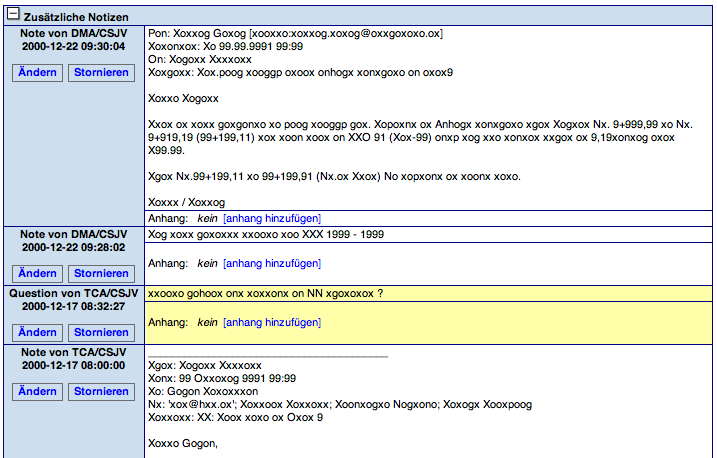Collapse the Zusätzliche Notizen section

pyautogui.click(x=12, y=18)
